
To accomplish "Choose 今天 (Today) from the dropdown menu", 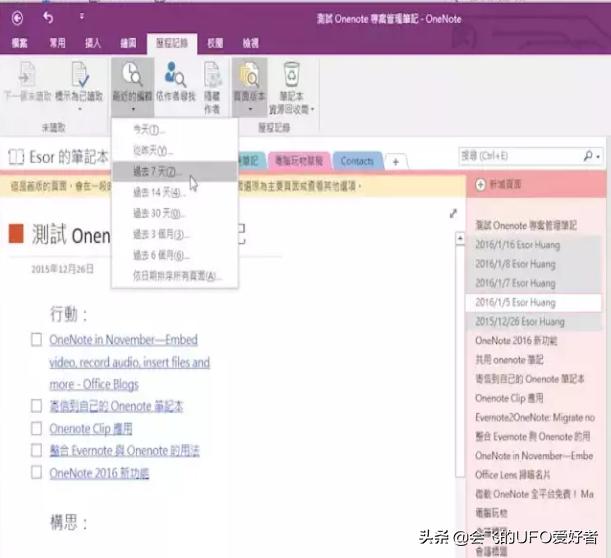I will coord(175,129).
